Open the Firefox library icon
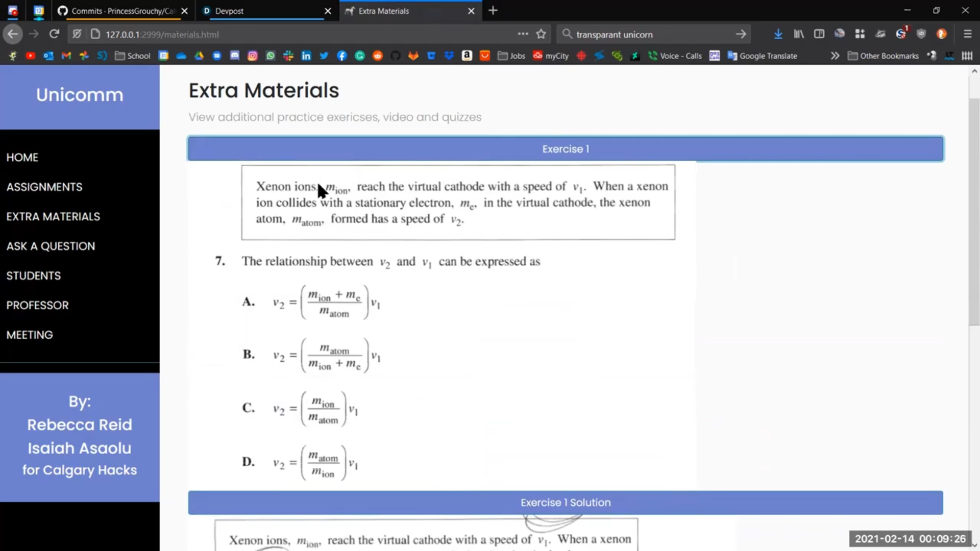Image resolution: width=980 pixels, height=551 pixels. coord(798,34)
